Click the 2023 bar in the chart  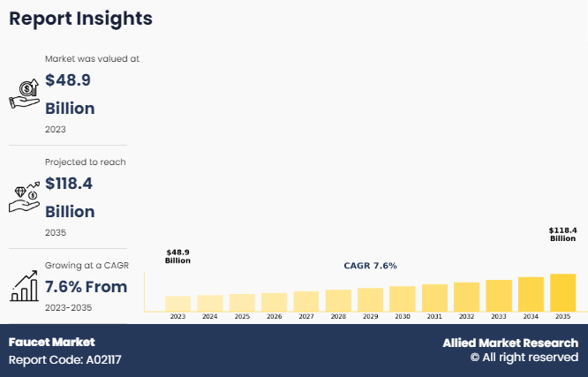click(x=177, y=303)
